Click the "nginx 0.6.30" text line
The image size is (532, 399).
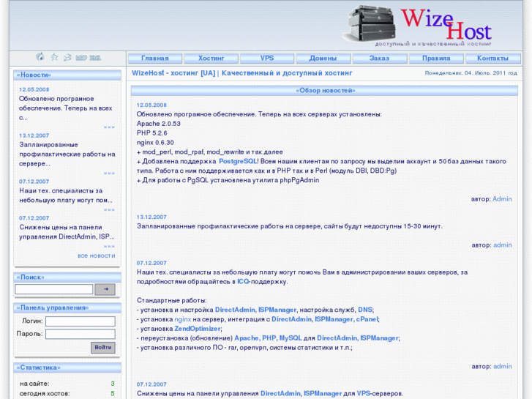click(155, 143)
